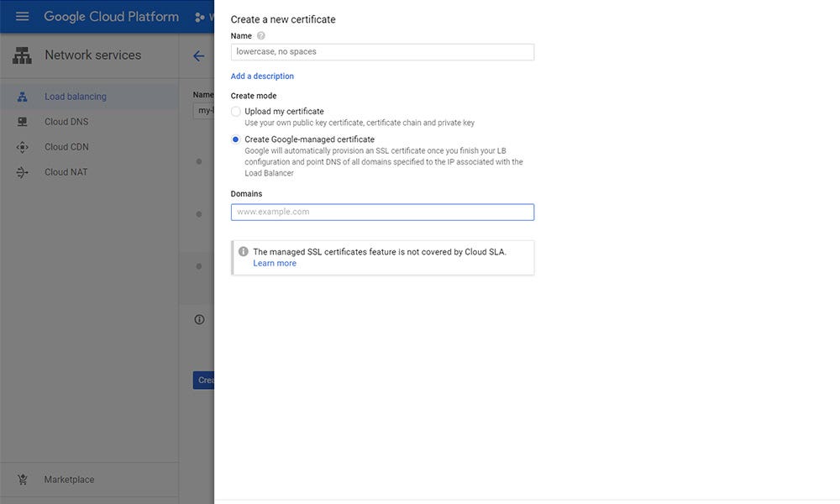Click the Marketplace cart icon
840x504 pixels.
pyautogui.click(x=22, y=480)
